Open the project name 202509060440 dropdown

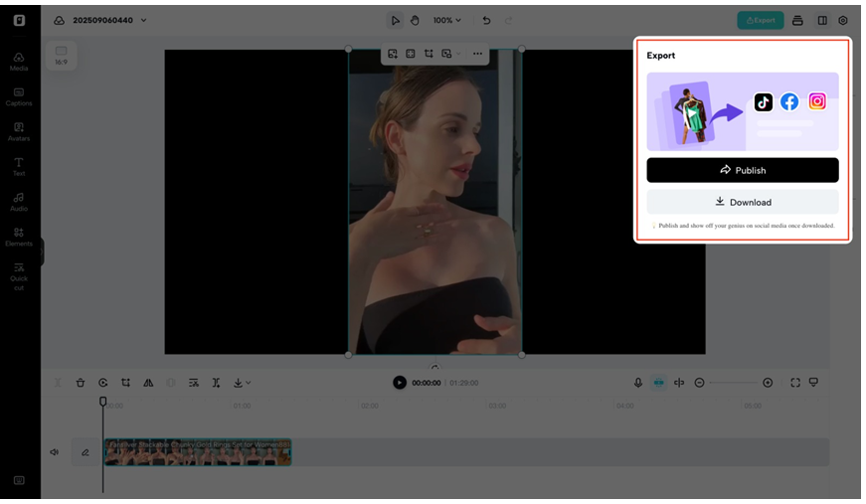109,20
